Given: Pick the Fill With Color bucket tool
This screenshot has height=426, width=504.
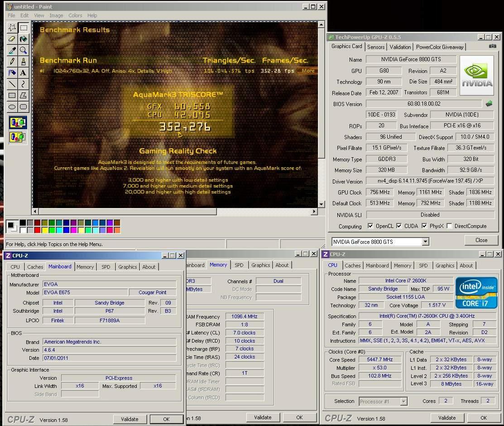Looking at the screenshot, I should point(24,39).
